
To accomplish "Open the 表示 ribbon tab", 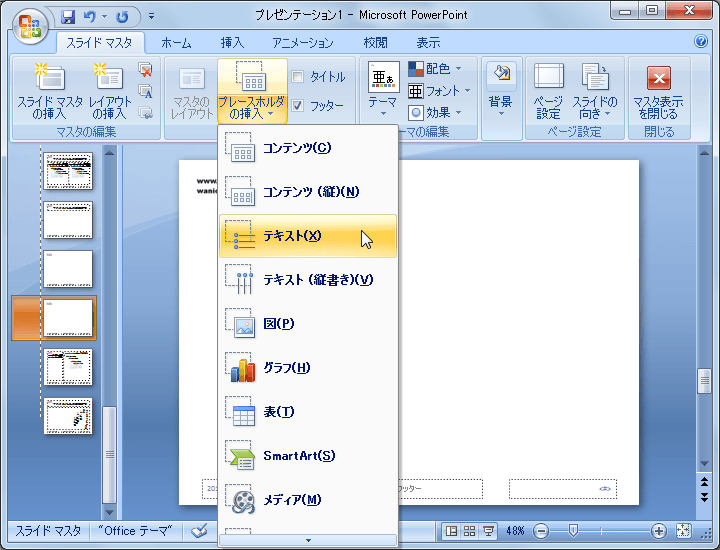I will pyautogui.click(x=428, y=43).
